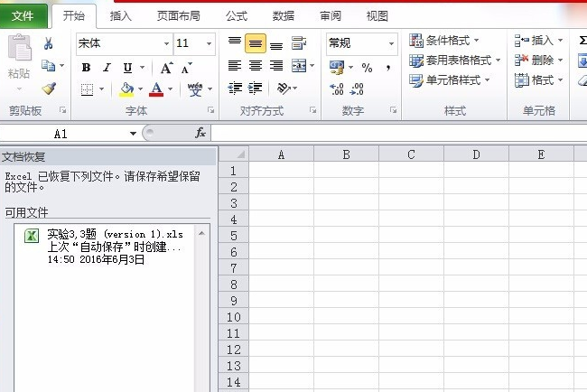This screenshot has width=587, height=392.
Task: Open font name dropdown 宋体
Action: point(166,43)
